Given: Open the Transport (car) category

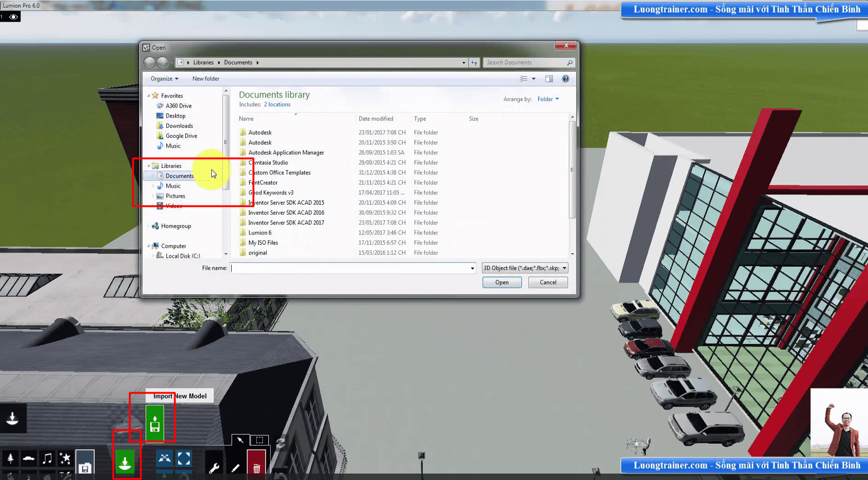Looking at the screenshot, I should pyautogui.click(x=29, y=458).
